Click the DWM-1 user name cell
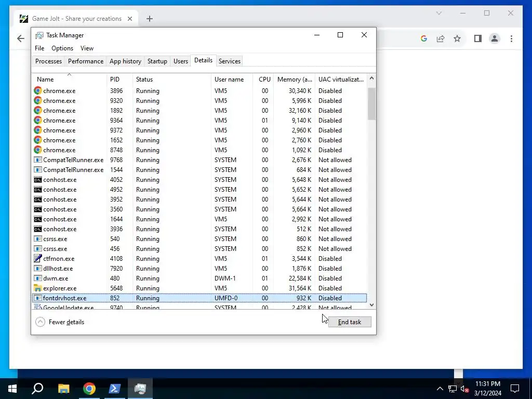Viewport: 532px width, 399px height. click(x=225, y=278)
